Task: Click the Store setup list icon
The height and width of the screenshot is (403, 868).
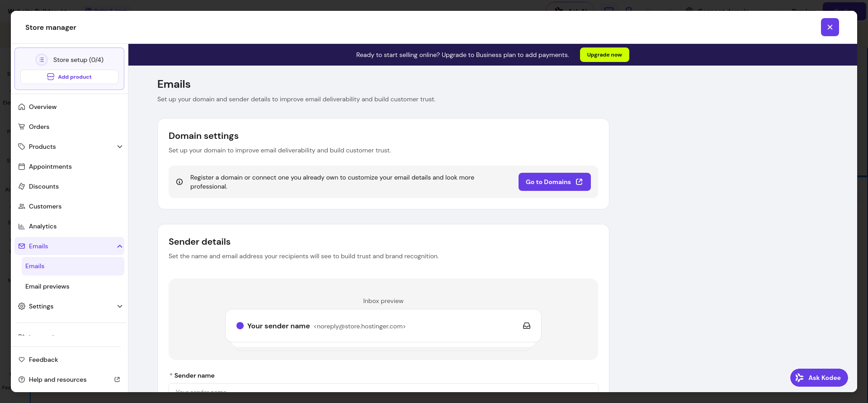Action: tap(42, 60)
